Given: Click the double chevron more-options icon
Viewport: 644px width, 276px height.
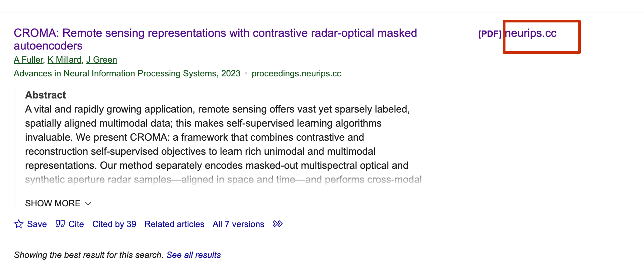Looking at the screenshot, I should coord(278,224).
